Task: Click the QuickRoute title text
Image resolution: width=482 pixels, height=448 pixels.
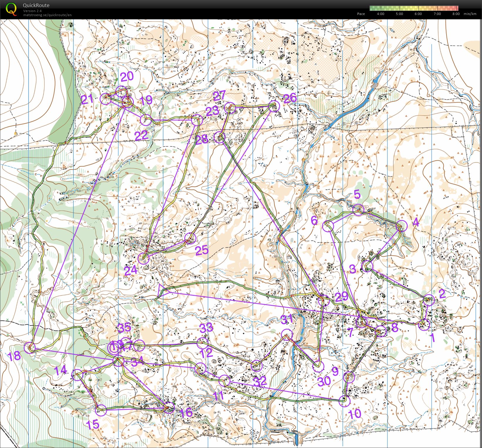Action: (x=36, y=5)
